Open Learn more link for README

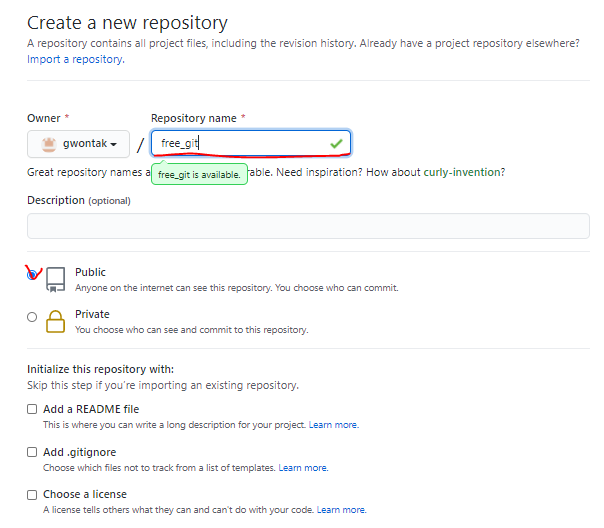point(334,425)
